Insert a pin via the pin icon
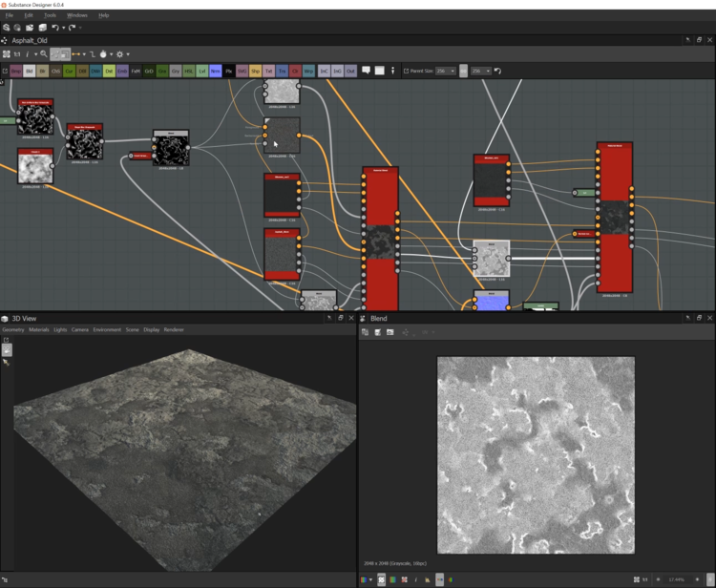 392,71
